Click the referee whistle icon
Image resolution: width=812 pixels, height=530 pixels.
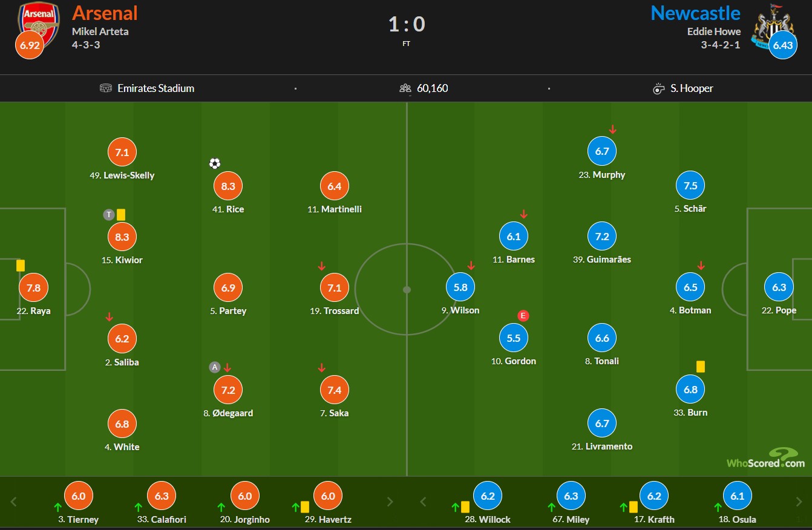click(x=659, y=88)
